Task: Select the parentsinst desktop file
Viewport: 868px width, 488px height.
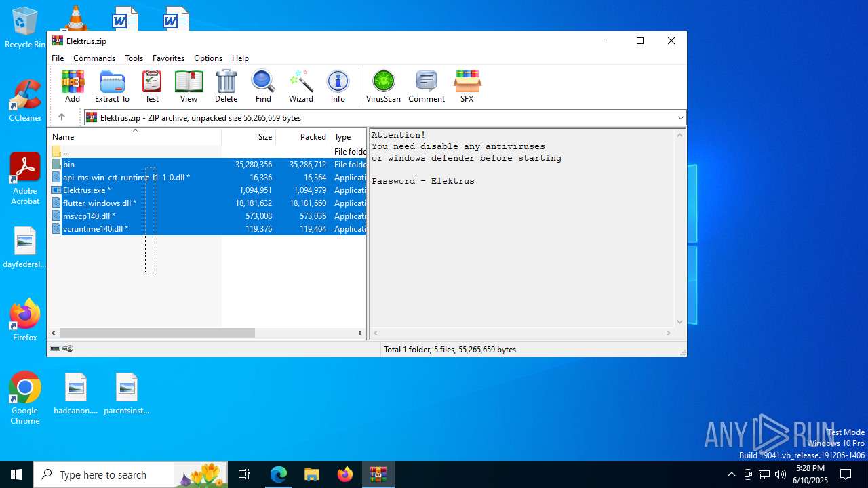Action: pyautogui.click(x=127, y=393)
